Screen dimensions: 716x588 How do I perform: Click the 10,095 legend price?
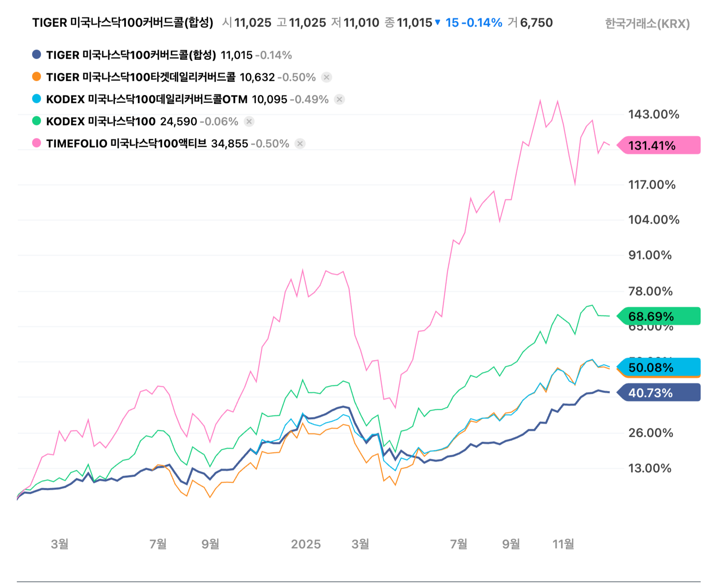click(270, 99)
